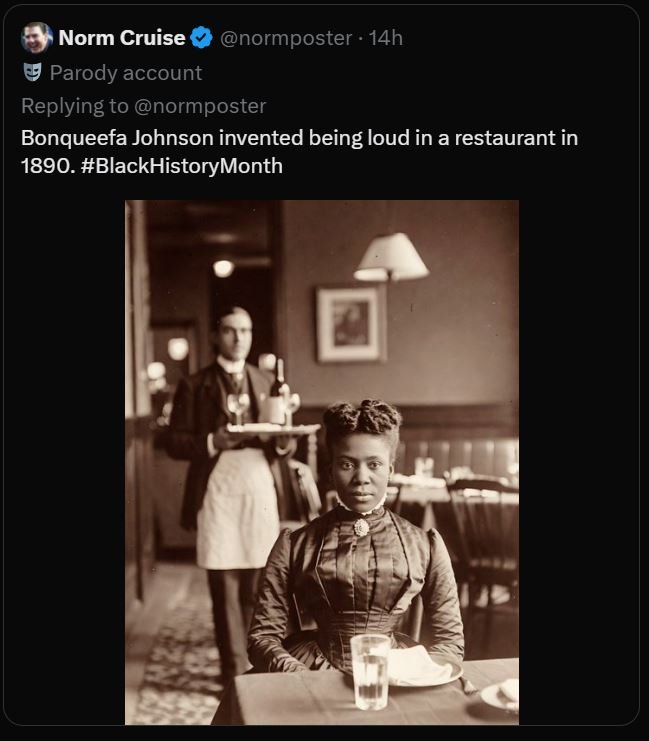
Task: Click the parody account mask icon
Action: (x=32, y=72)
